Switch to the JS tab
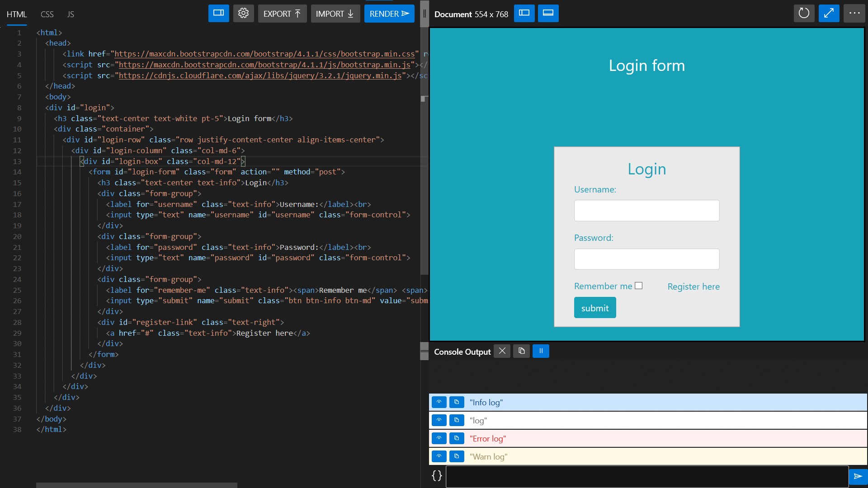This screenshot has height=488, width=868. (71, 14)
